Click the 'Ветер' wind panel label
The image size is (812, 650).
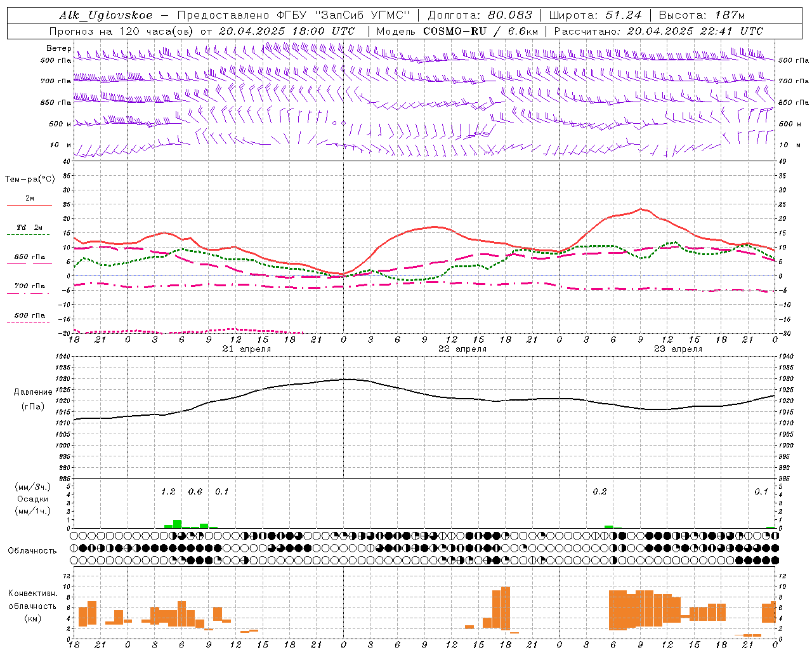pos(59,48)
